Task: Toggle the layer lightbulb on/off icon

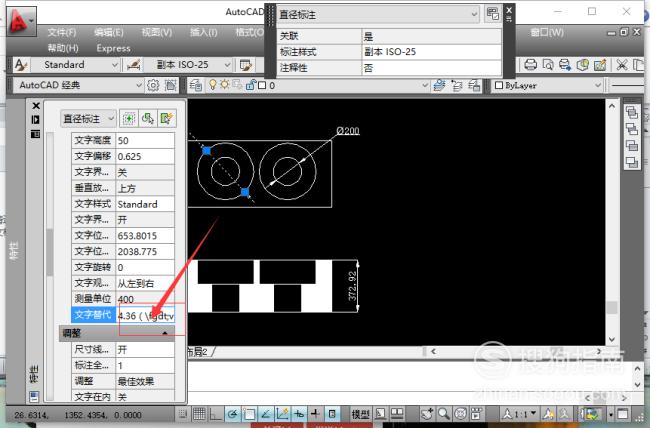Action: (x=213, y=85)
